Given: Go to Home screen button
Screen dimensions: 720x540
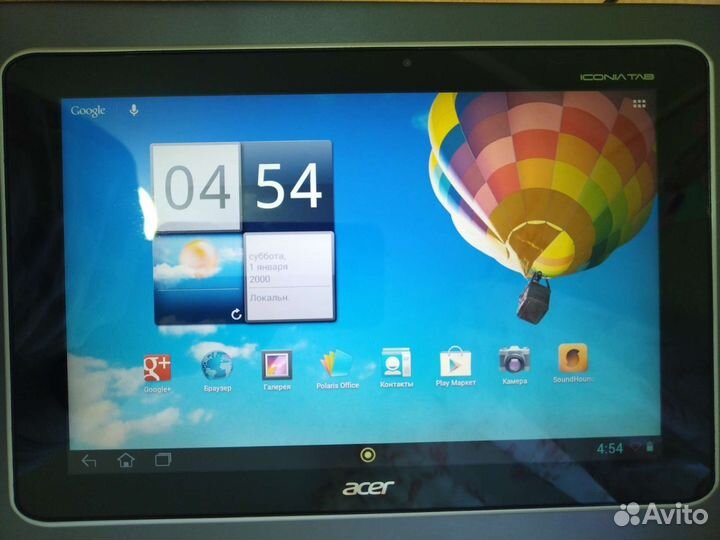Looking at the screenshot, I should 126,460.
